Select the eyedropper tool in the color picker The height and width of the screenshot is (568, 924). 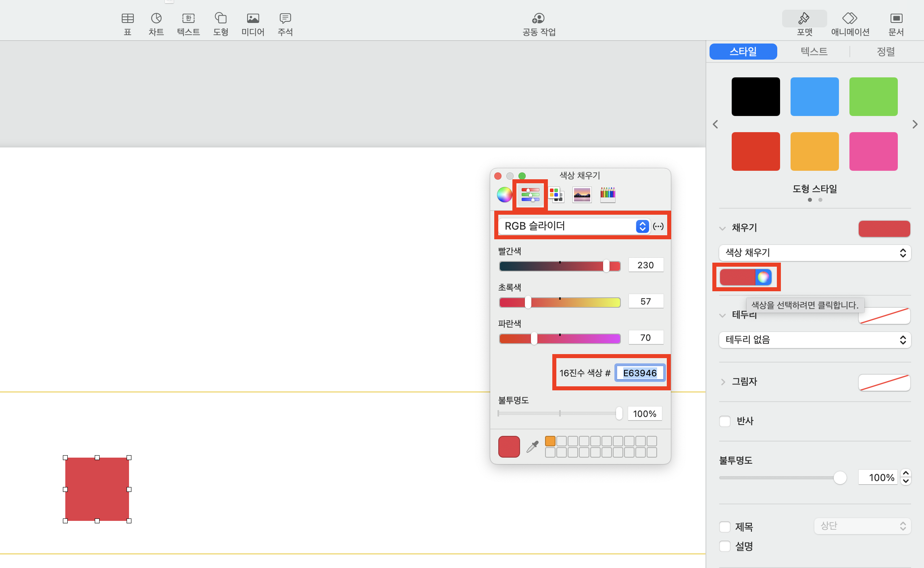(533, 447)
